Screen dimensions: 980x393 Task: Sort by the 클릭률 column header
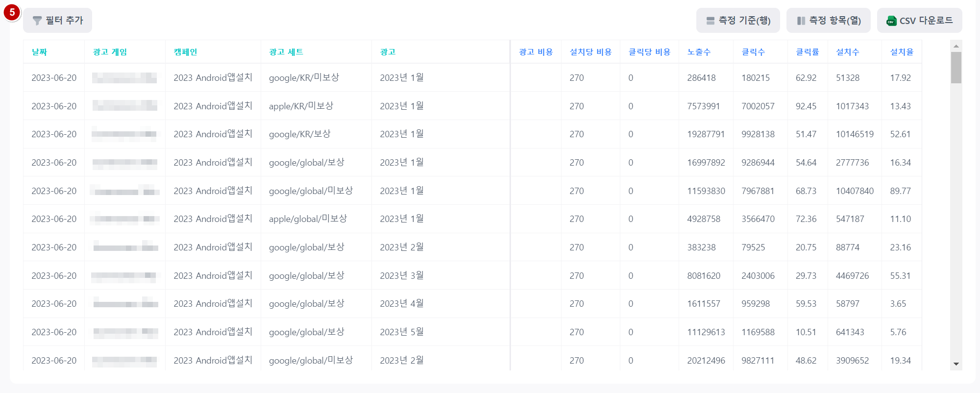808,52
